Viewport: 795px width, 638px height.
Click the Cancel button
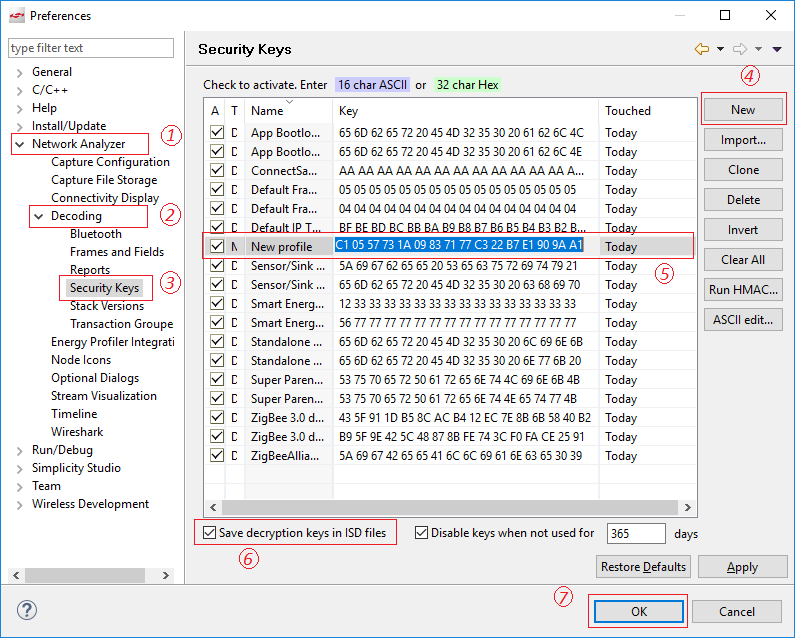click(x=736, y=611)
